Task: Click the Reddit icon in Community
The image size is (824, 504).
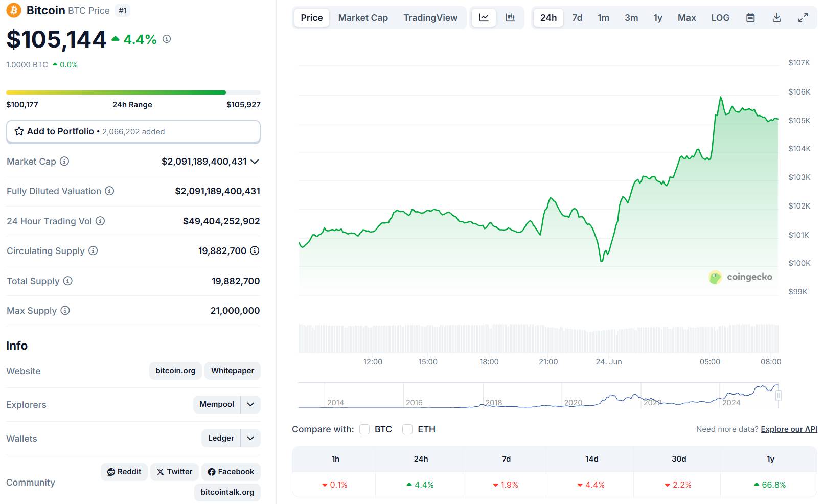Action: [111, 472]
